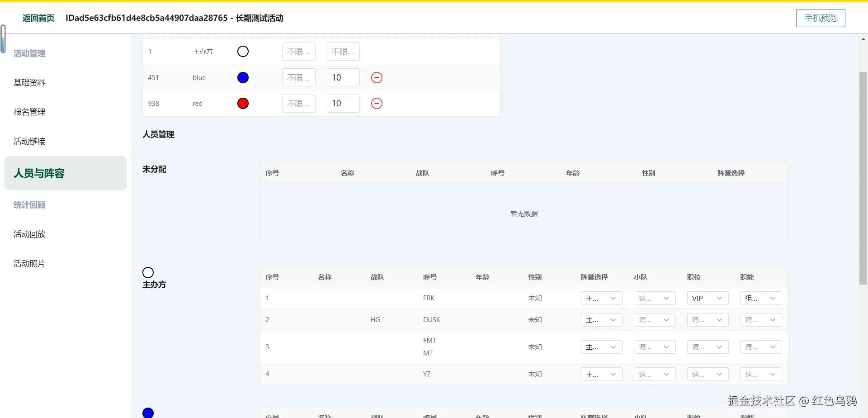Click the 'blue' faction name cell
The width and height of the screenshot is (868, 418).
[x=199, y=78]
